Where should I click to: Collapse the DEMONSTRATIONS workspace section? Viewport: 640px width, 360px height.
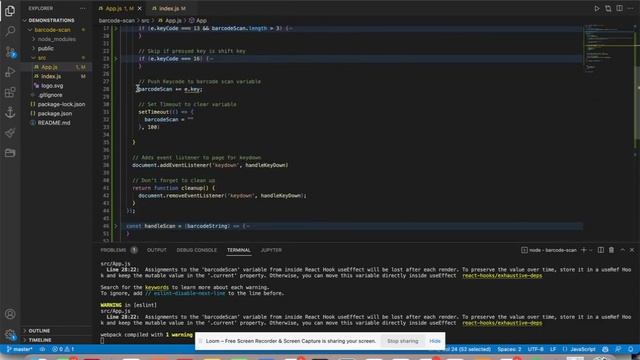(51, 20)
